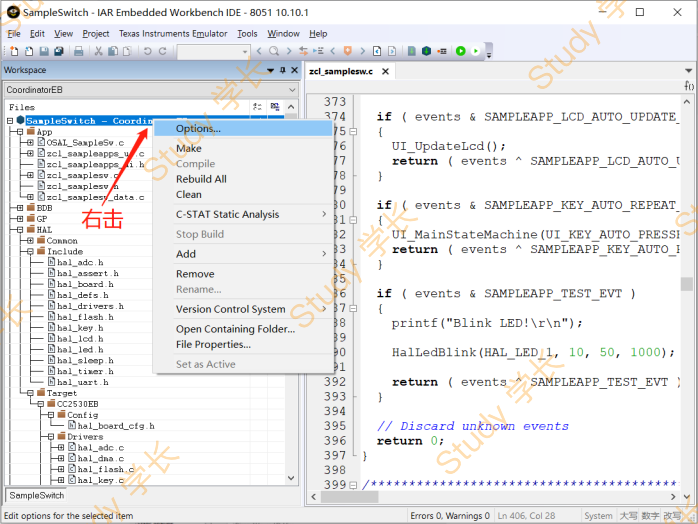
Task: Click the Copy toolbar icon
Action: point(113,51)
